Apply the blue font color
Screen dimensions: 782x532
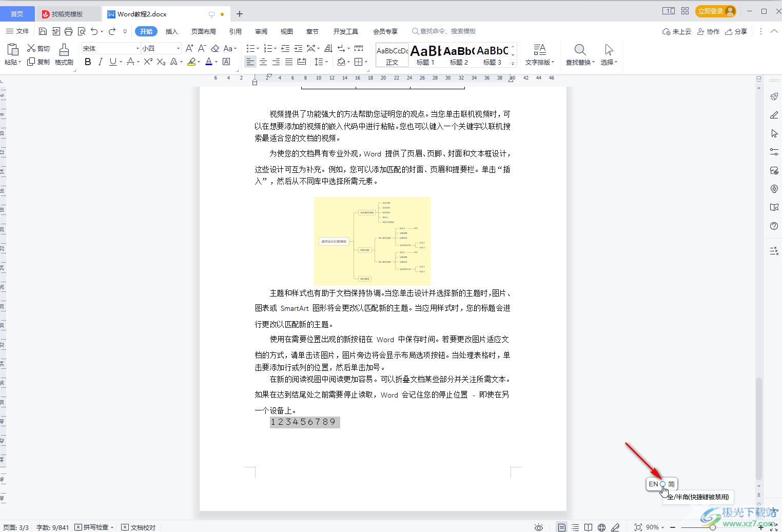pyautogui.click(x=209, y=62)
